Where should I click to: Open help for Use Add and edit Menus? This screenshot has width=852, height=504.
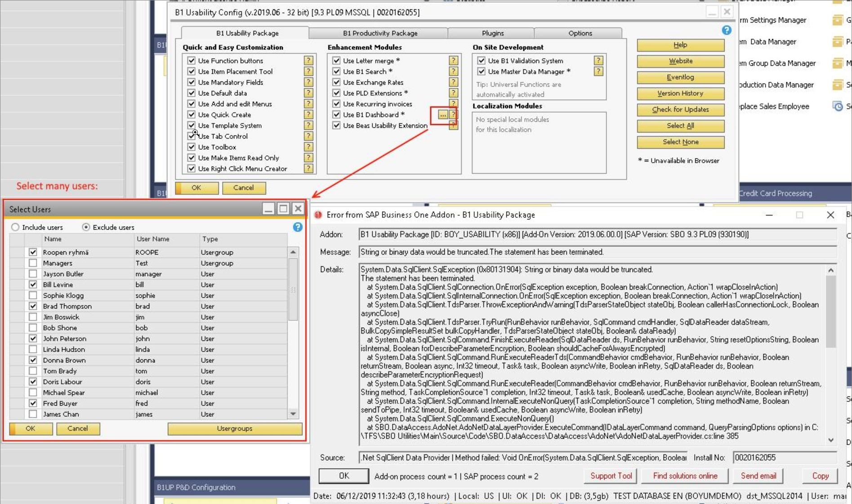click(308, 103)
